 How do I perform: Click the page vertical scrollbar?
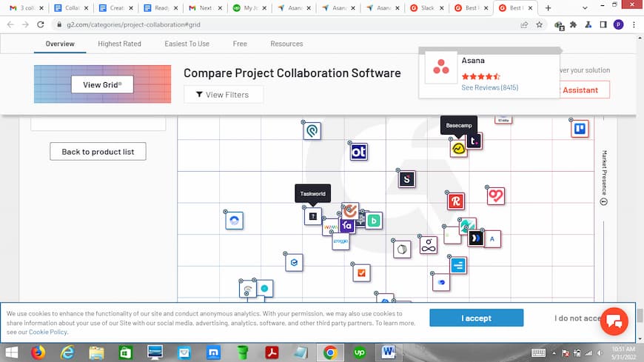(x=640, y=315)
